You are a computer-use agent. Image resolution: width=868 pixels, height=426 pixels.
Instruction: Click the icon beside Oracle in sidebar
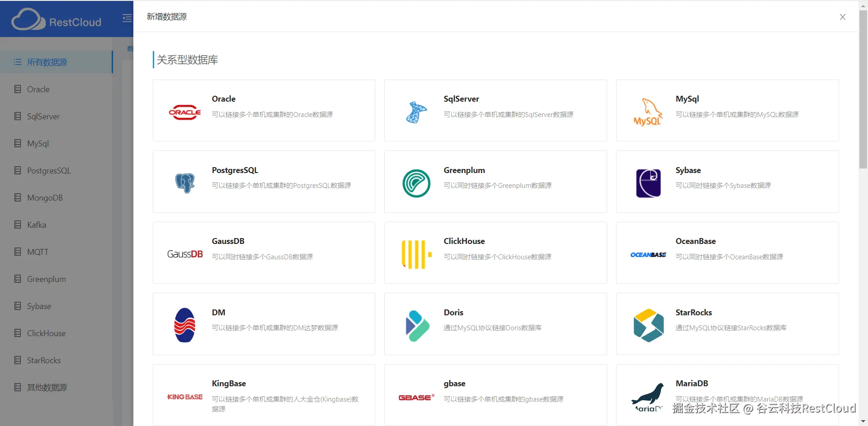tap(18, 89)
